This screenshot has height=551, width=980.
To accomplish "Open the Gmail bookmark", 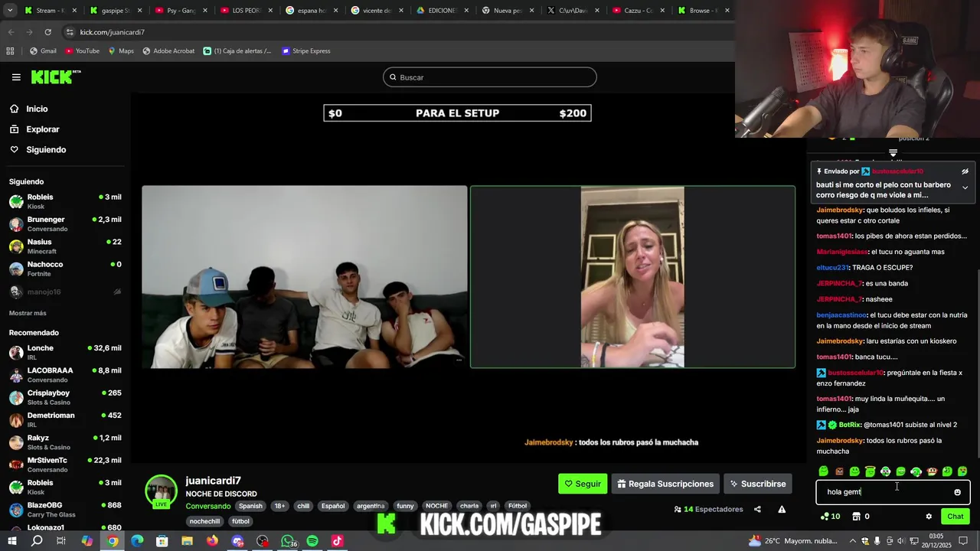I will click(x=43, y=51).
